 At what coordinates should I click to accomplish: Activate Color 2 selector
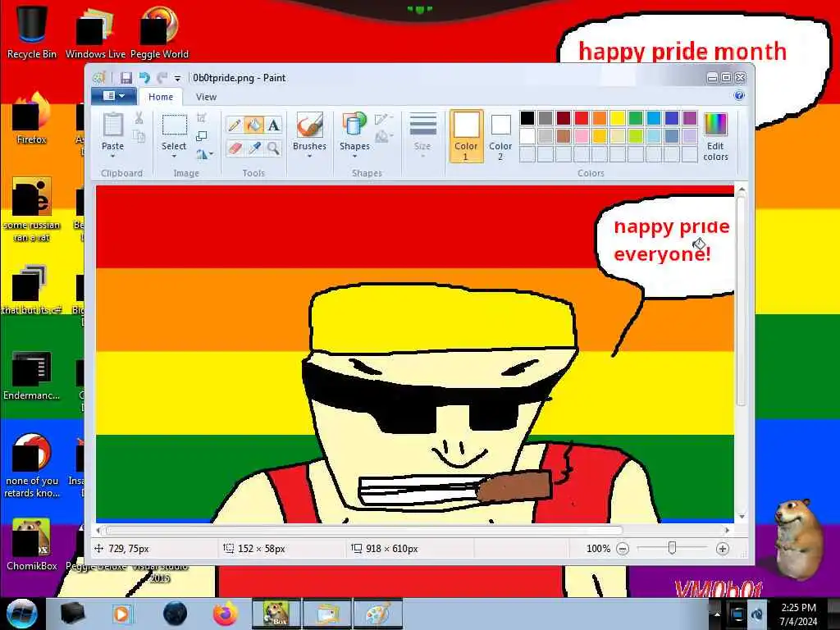point(500,136)
